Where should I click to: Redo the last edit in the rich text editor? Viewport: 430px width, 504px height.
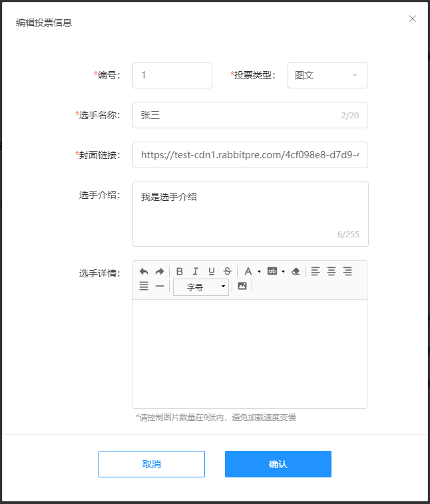(x=160, y=271)
